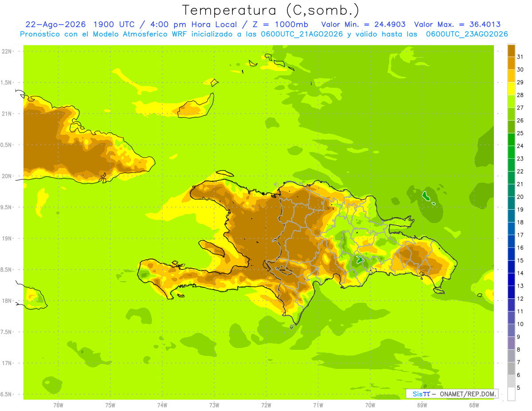
Task: Select valid-until time '0600UTC_23AGO2026'
Action: 467,34
